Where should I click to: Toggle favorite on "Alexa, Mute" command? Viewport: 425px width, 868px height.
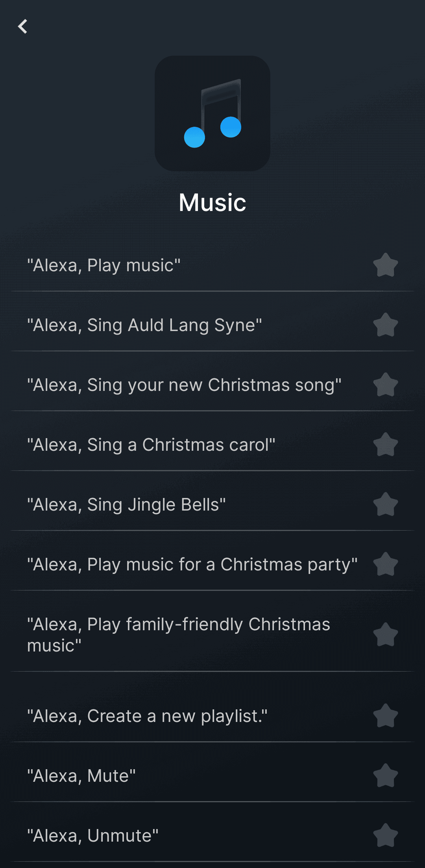coord(385,776)
